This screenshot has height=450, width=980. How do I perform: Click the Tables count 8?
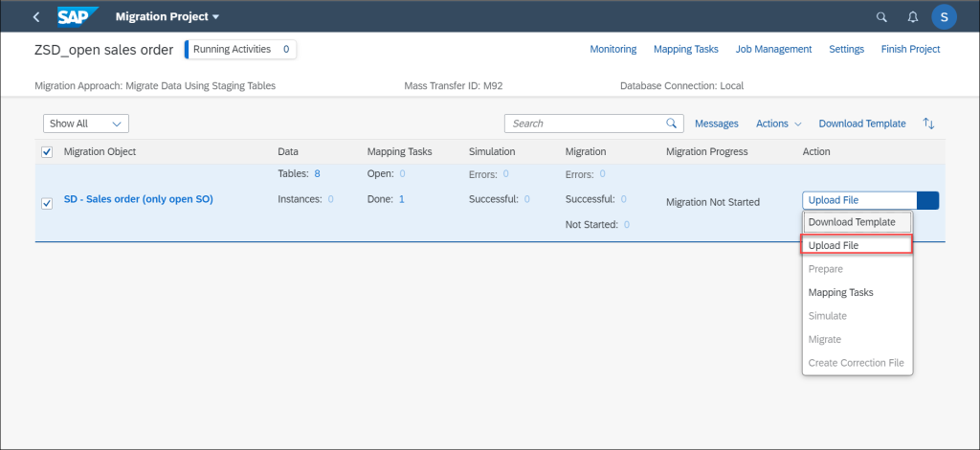click(318, 173)
